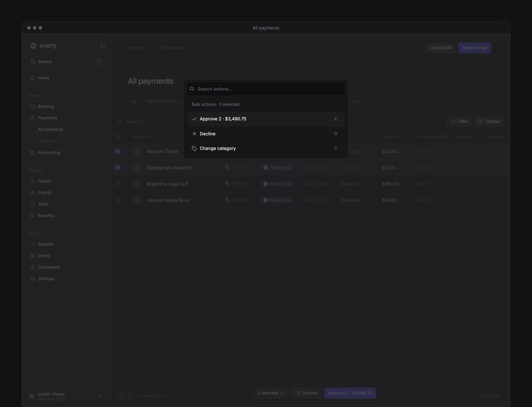The width and height of the screenshot is (532, 407).
Task: Open the Banking card icon
Action: 32,107
